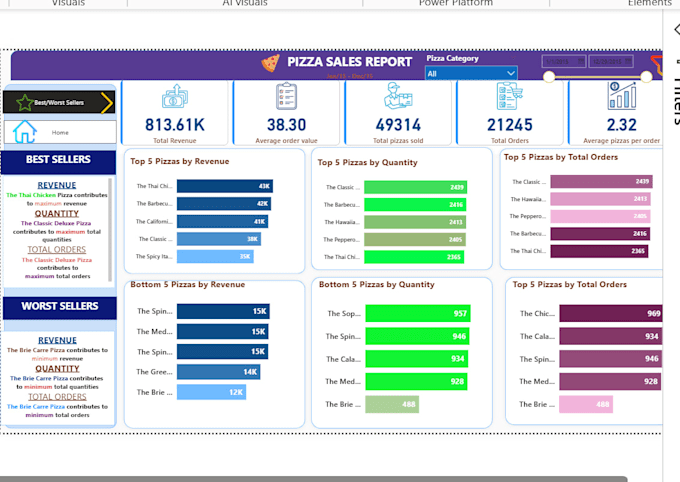Select the PIZZA SALES REPORT title
The height and width of the screenshot is (482, 680).
point(350,62)
